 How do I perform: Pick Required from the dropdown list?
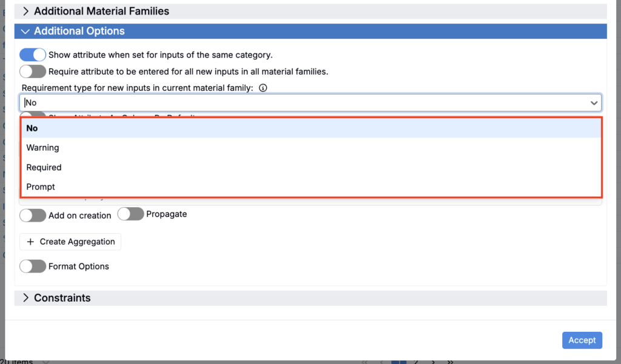pos(44,167)
